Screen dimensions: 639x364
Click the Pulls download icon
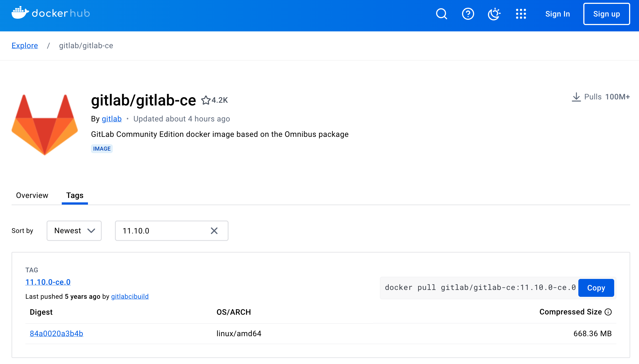[576, 97]
